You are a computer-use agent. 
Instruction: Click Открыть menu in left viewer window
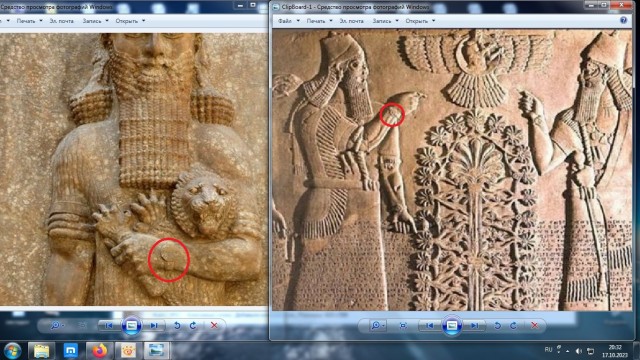127,21
